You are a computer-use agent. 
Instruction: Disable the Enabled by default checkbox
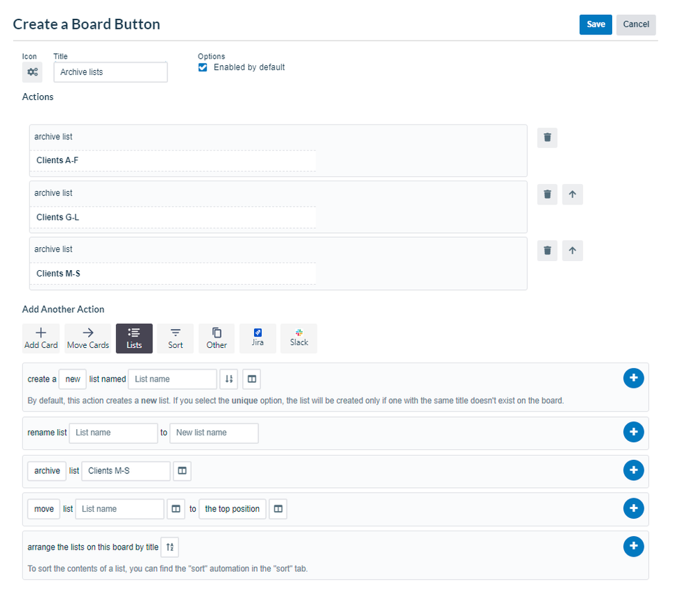pos(202,67)
